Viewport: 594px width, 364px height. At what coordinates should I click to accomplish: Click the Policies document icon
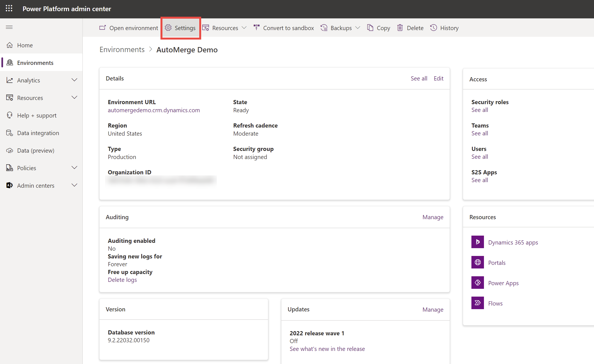click(10, 168)
